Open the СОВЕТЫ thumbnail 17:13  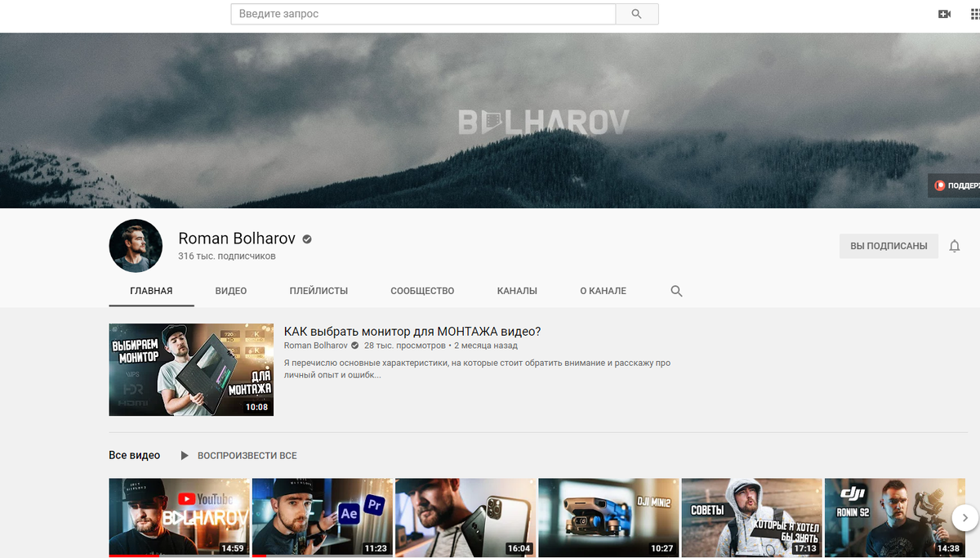tap(751, 518)
